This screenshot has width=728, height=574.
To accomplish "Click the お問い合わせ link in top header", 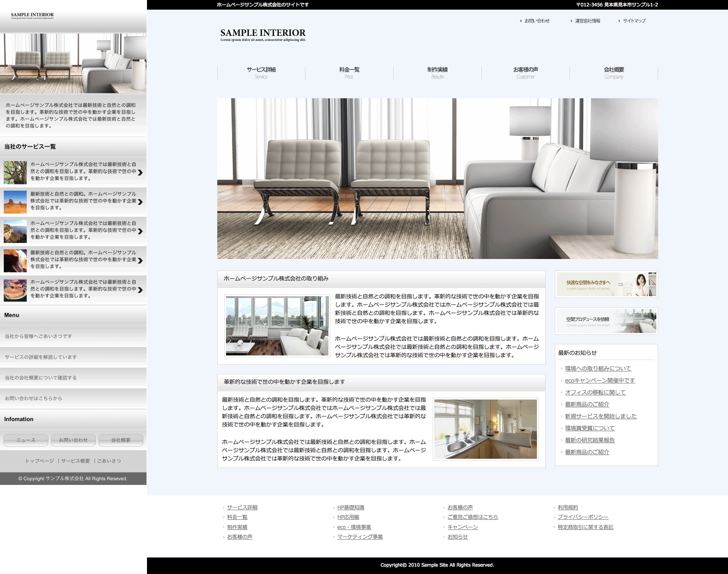I will 536,21.
